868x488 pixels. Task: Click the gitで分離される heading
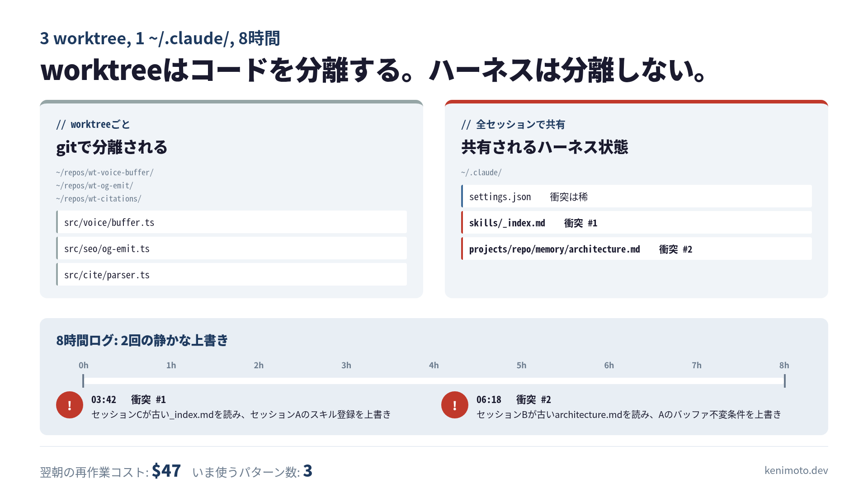click(x=112, y=147)
